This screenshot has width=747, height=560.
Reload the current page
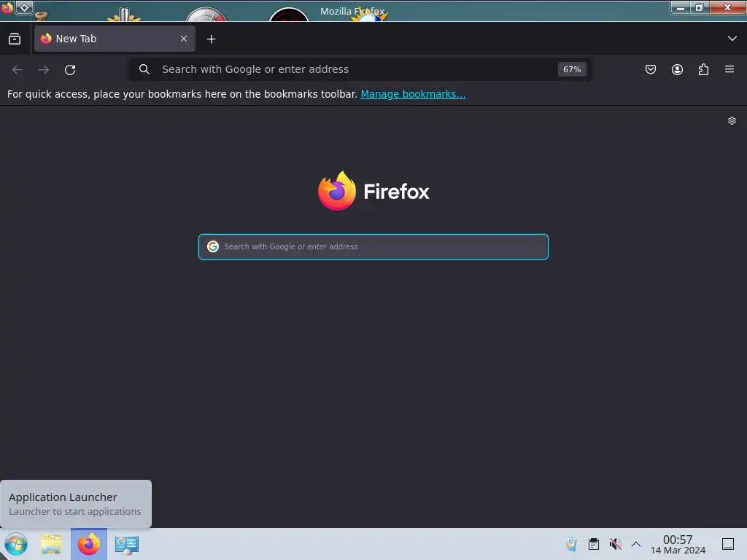[70, 69]
